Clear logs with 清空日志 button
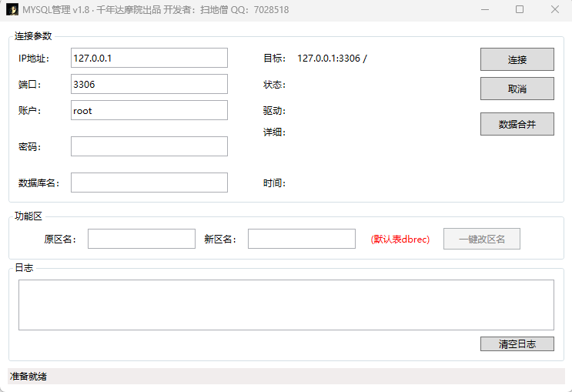The image size is (572, 392). click(x=517, y=343)
